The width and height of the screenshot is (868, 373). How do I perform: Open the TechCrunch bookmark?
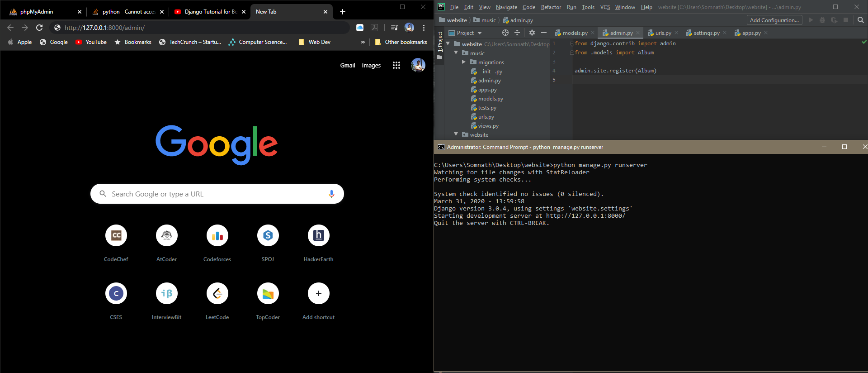click(x=190, y=42)
